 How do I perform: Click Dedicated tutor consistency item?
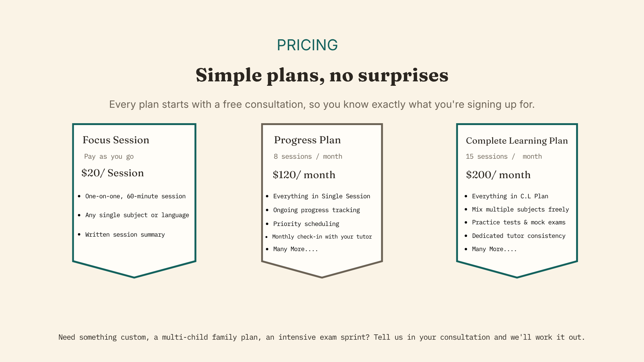519,236
